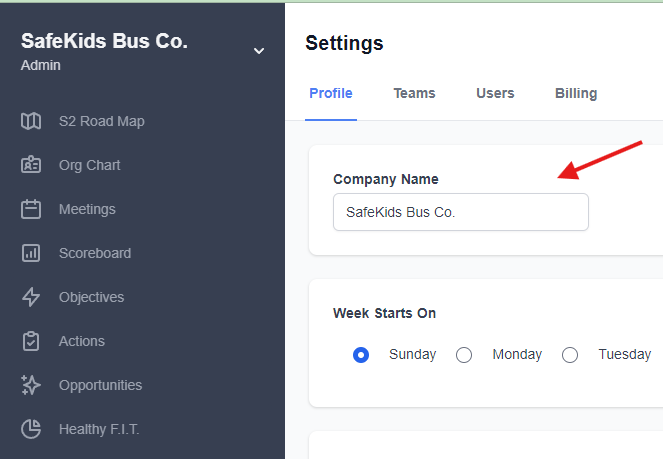Expand the SafeKids Bus Co. organization dropdown
This screenshot has width=663, height=459.
[x=259, y=51]
